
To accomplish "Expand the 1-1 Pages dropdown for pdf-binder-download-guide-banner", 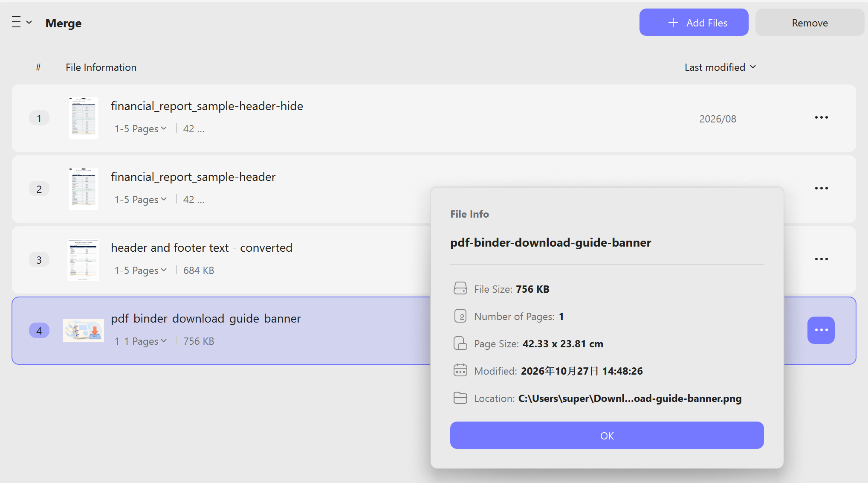I will point(141,341).
